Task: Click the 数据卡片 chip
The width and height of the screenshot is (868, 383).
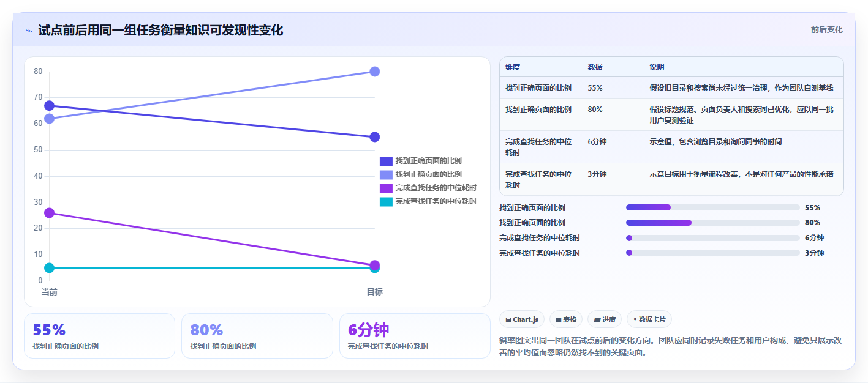Action: [x=649, y=319]
